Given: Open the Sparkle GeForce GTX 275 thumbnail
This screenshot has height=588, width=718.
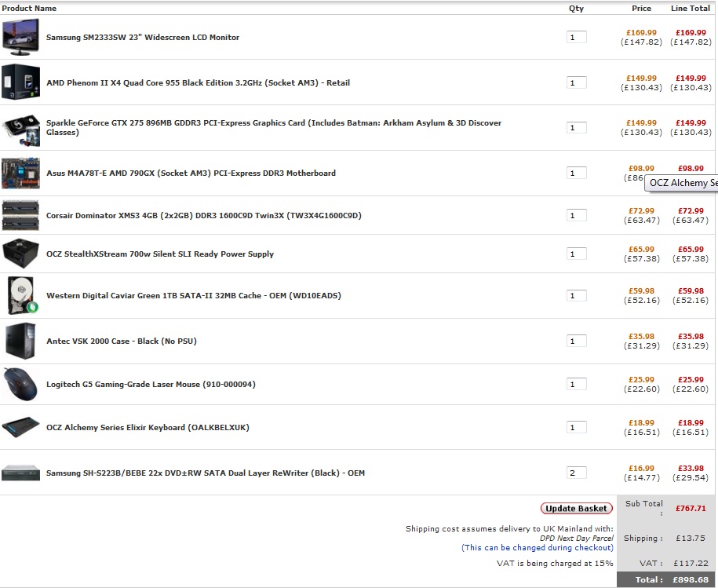Looking at the screenshot, I should pyautogui.click(x=20, y=130).
